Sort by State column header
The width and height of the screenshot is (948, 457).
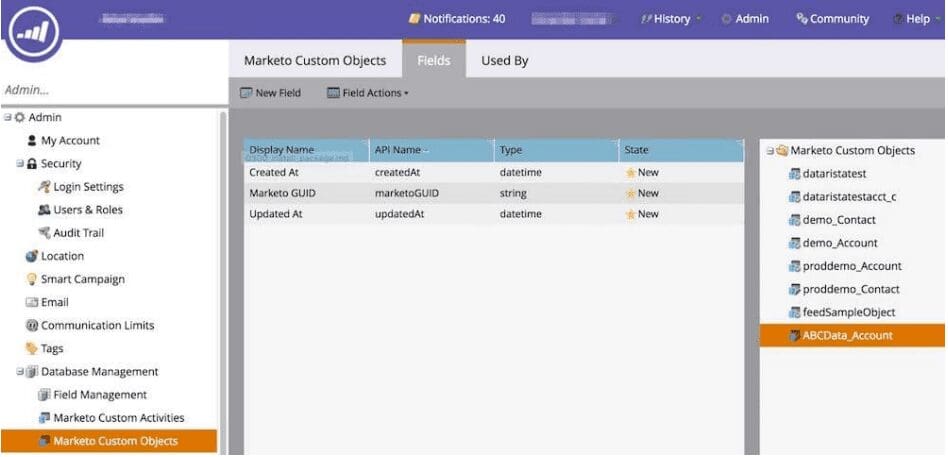(682, 150)
